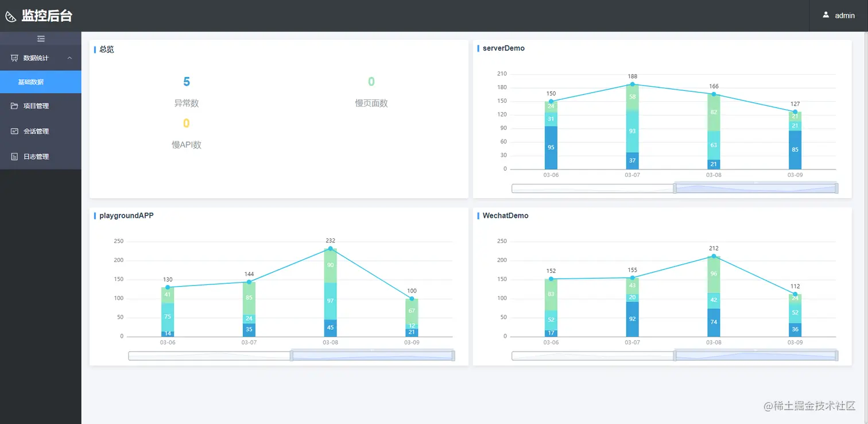Click the serverDemo zoom slider's left handle
Viewport: 868px width, 424px height.
pos(675,188)
